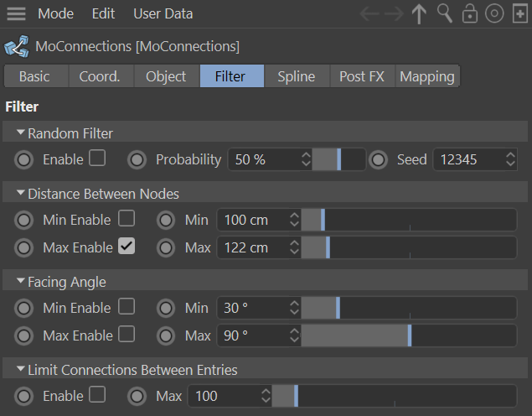Collapse the Facing Angle section
532x416 pixels.
click(21, 281)
